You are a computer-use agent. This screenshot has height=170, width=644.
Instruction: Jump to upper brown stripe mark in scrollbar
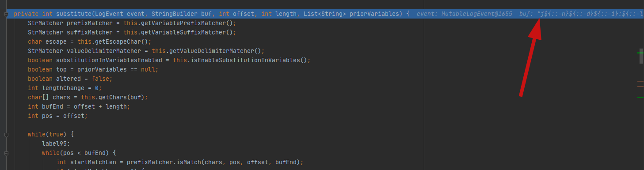click(x=640, y=81)
